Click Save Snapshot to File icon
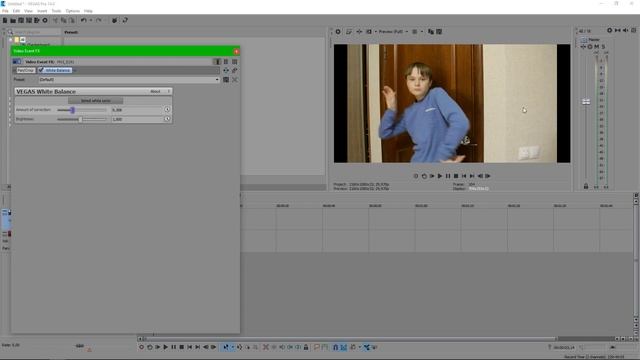 (439, 31)
